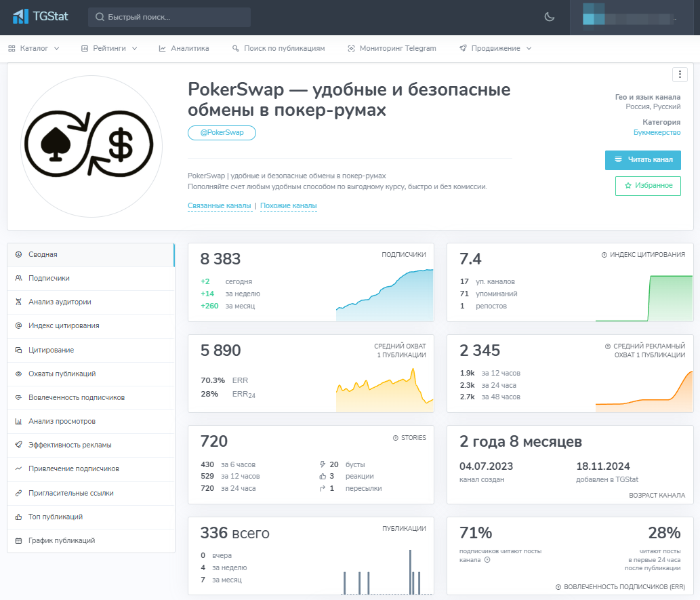Screen dimensions: 700x600
Task: Open the Продвижение dropdown menu
Action: pos(495,48)
